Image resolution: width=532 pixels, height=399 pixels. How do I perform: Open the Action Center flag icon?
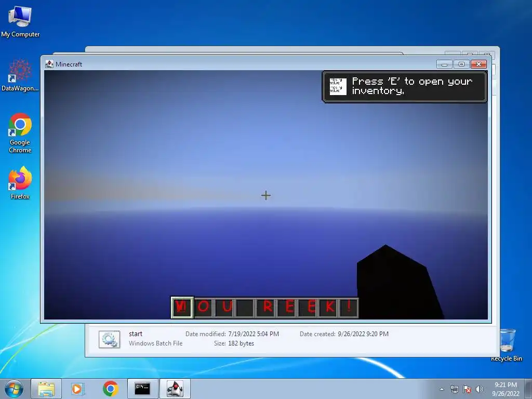click(467, 389)
